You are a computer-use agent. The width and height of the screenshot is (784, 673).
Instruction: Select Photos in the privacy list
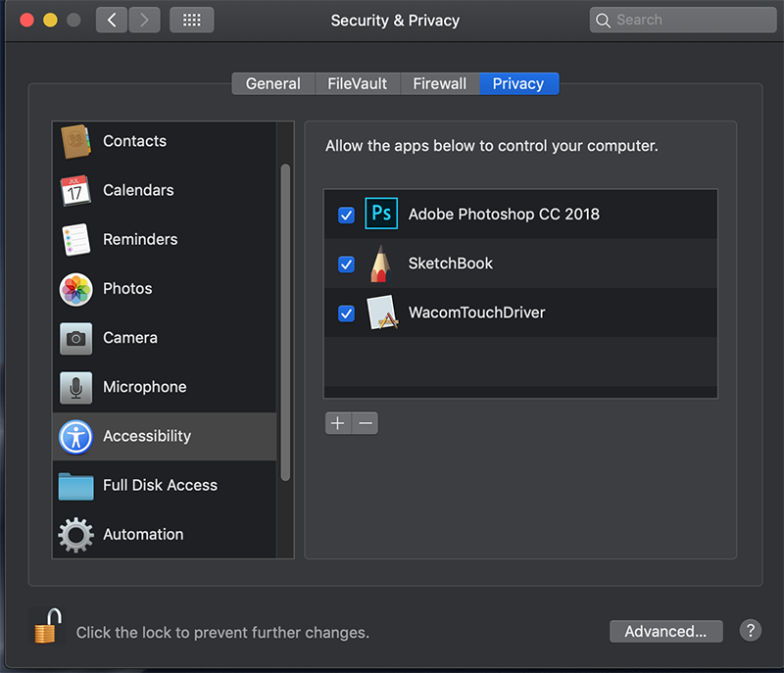(164, 289)
